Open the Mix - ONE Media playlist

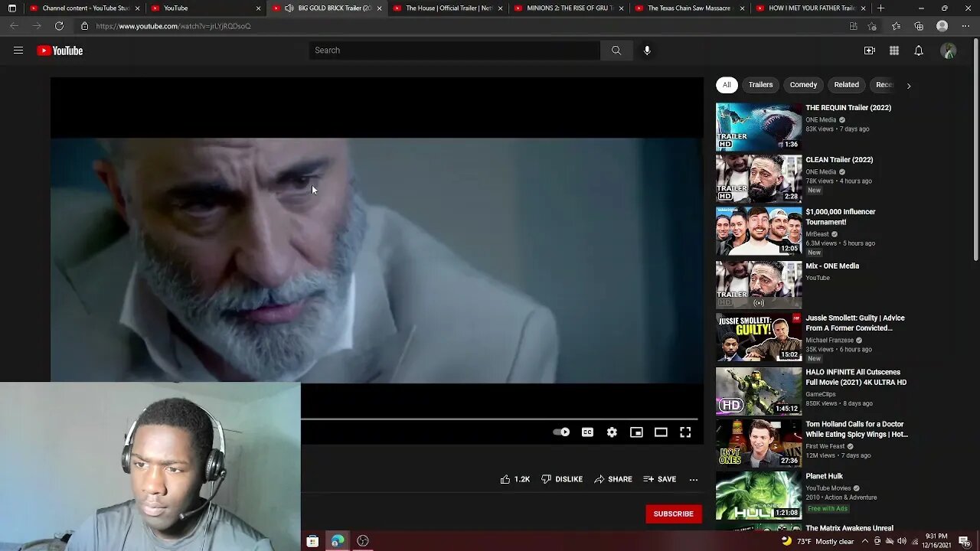[832, 266]
